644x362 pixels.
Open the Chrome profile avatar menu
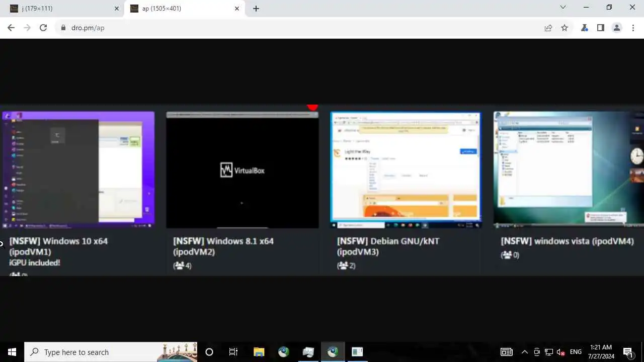point(617,28)
